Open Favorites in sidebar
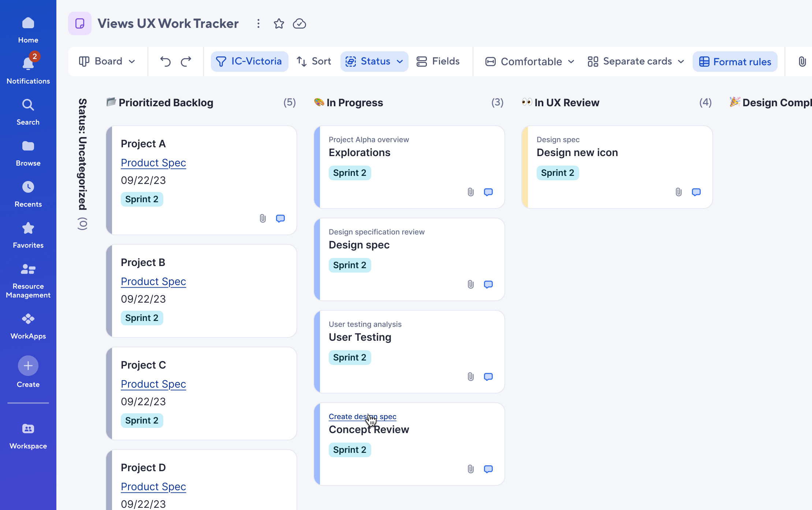The width and height of the screenshot is (812, 510). [x=28, y=235]
